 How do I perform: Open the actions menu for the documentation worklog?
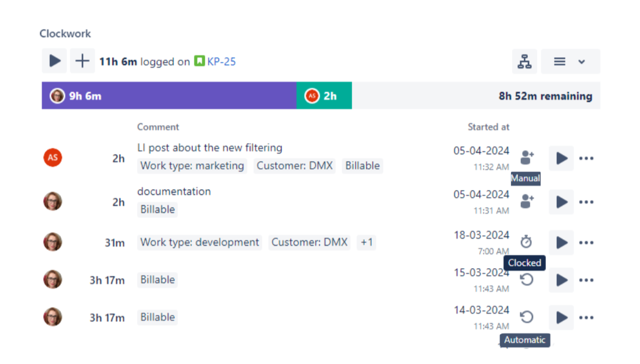(586, 202)
